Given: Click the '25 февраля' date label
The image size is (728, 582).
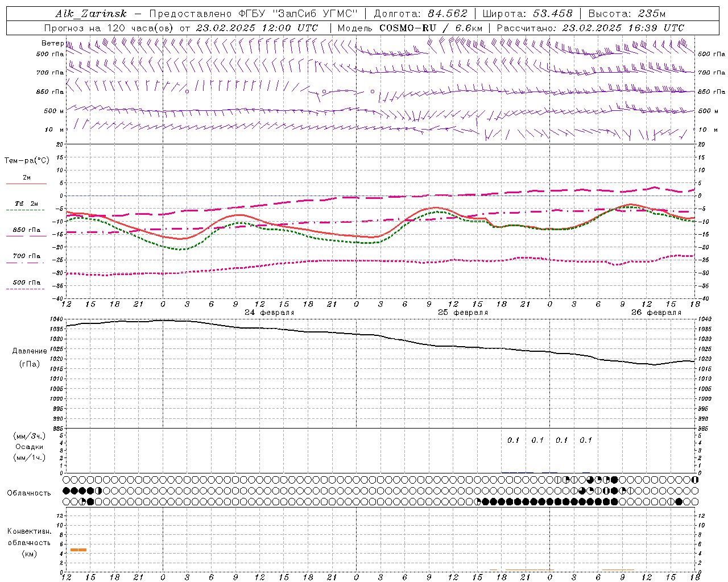Looking at the screenshot, I should (x=463, y=313).
